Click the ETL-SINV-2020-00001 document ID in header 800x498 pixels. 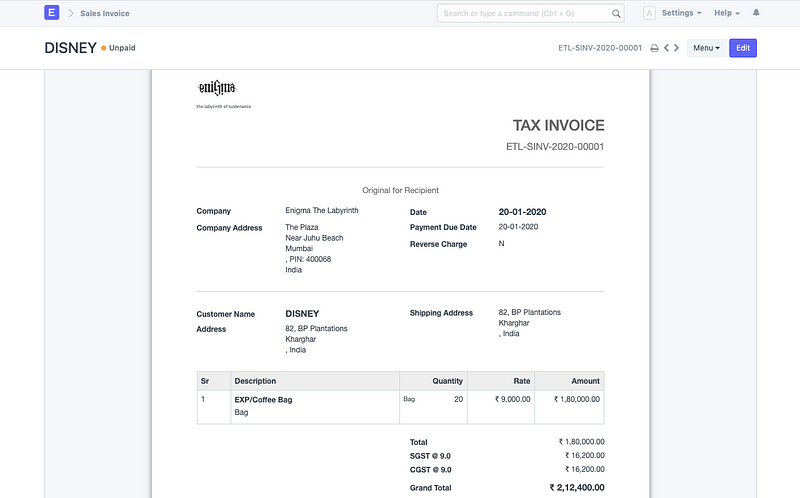click(x=600, y=48)
